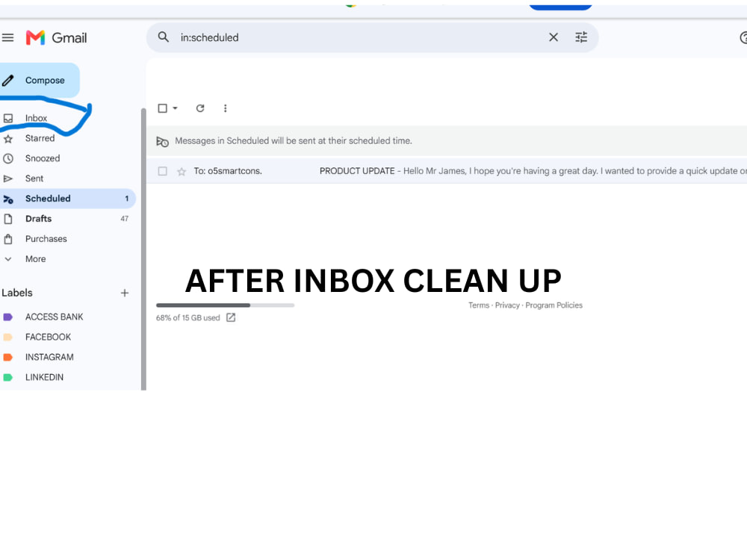Open search filter options icon
This screenshot has width=747, height=560.
[x=581, y=37]
